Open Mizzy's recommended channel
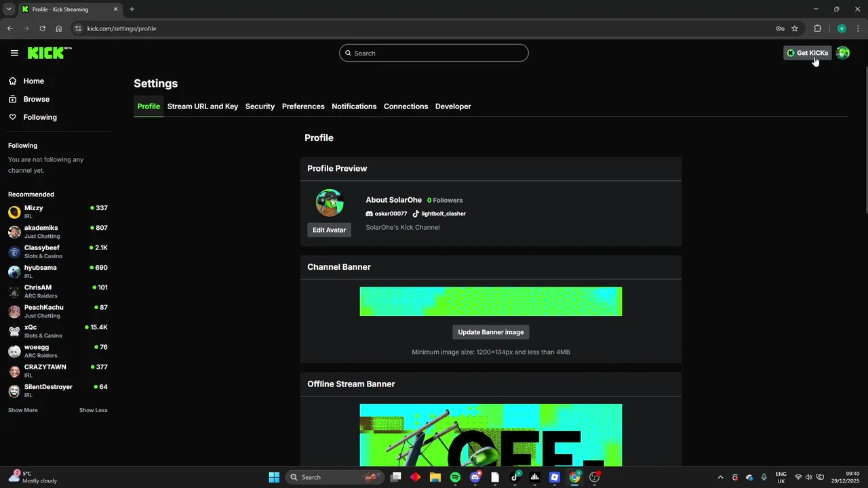 (x=58, y=211)
